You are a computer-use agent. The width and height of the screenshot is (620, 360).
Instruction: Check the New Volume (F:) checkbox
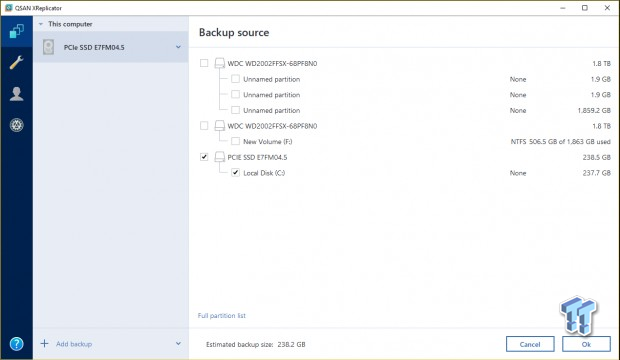[x=235, y=141]
